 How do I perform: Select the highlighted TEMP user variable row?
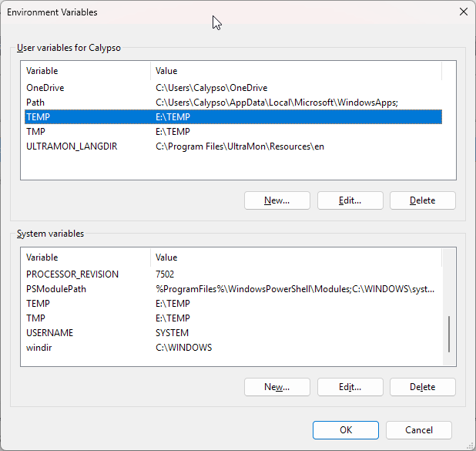[x=233, y=117]
